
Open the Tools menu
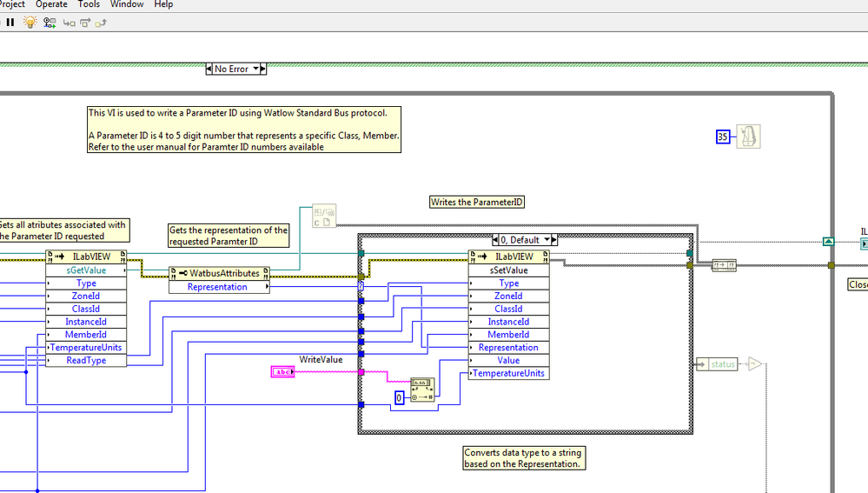coord(89,4)
